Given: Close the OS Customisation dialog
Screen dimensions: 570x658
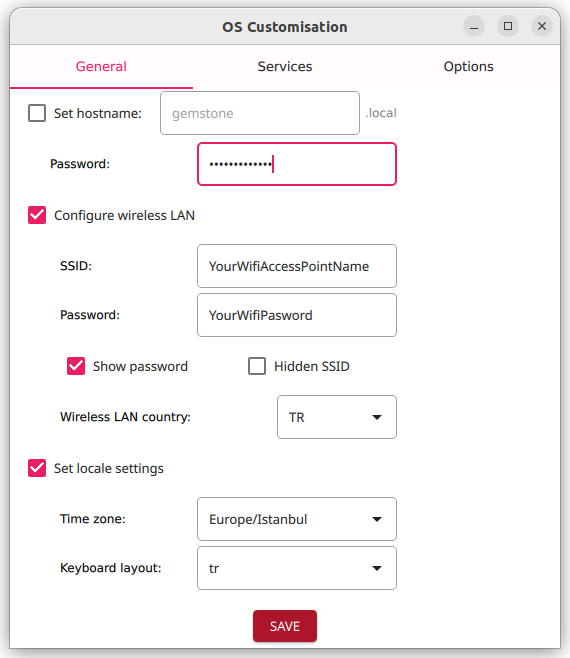Looking at the screenshot, I should (x=542, y=26).
